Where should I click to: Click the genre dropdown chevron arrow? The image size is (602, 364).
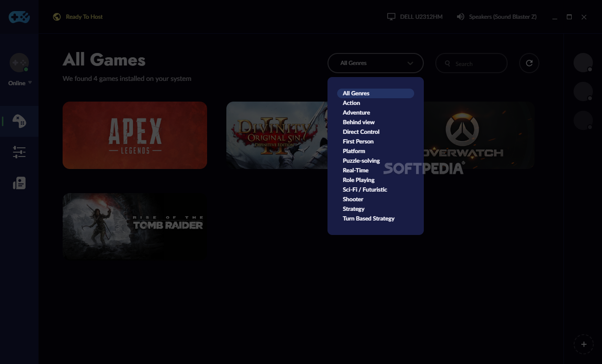[x=410, y=63]
